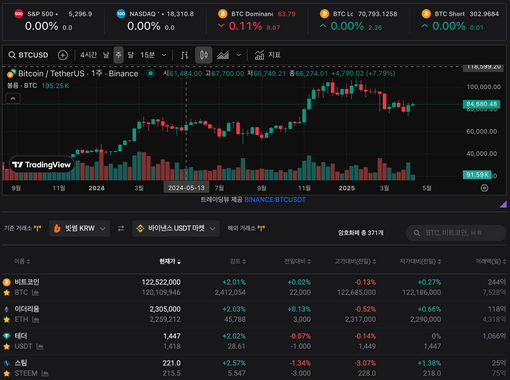Open the indicators (지표) icon
The width and height of the screenshot is (510, 380).
[x=259, y=55]
